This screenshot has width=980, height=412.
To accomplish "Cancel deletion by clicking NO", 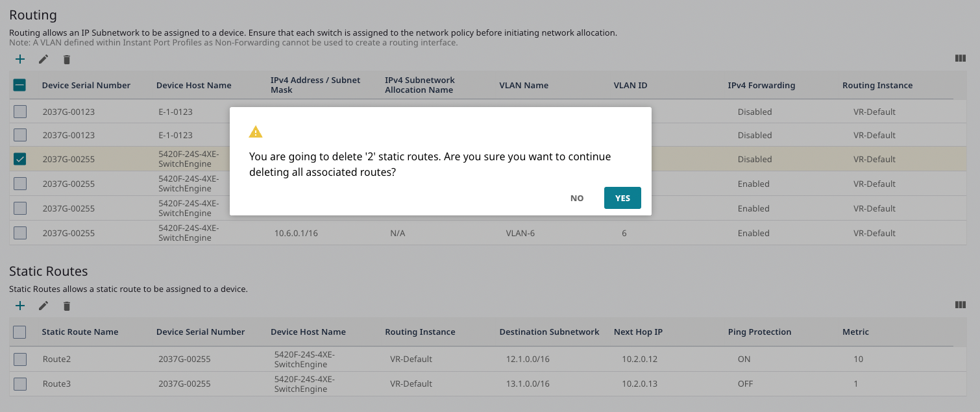I will pos(577,198).
